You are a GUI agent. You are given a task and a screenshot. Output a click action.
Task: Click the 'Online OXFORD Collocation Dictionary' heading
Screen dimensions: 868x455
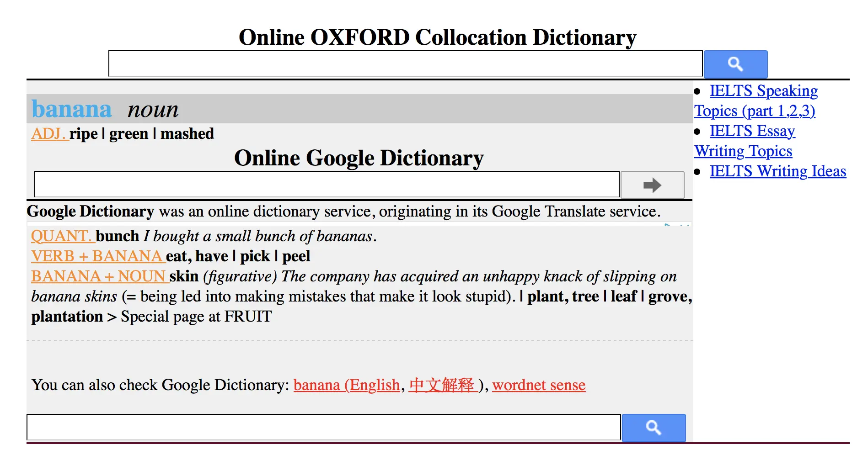click(437, 37)
